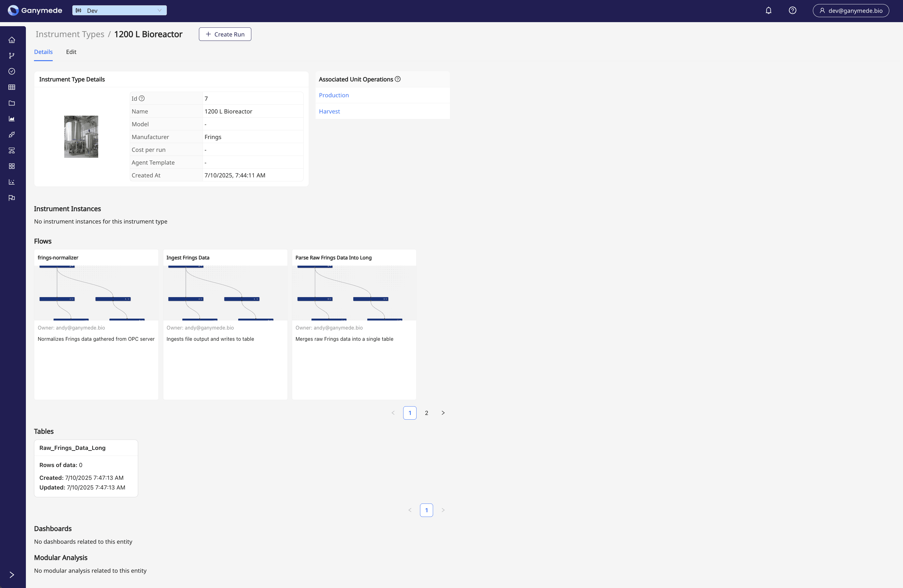Click the flag icon in sidebar
Screen dimensions: 903x588
[12, 198]
